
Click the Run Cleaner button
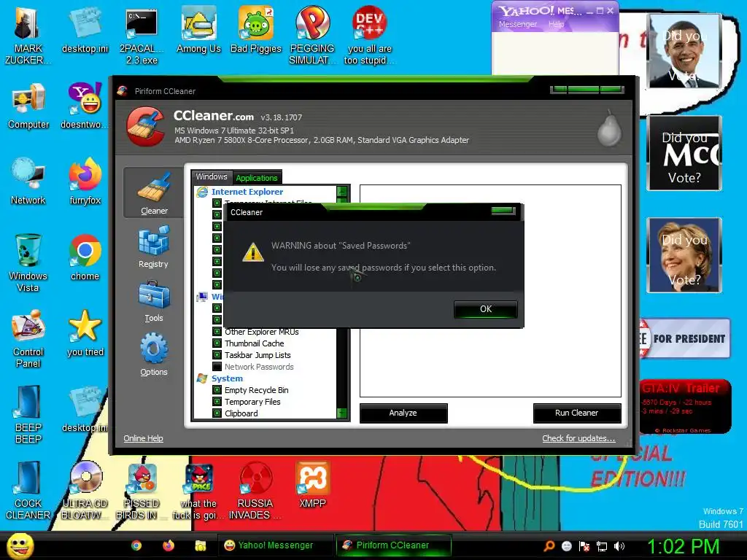click(576, 413)
